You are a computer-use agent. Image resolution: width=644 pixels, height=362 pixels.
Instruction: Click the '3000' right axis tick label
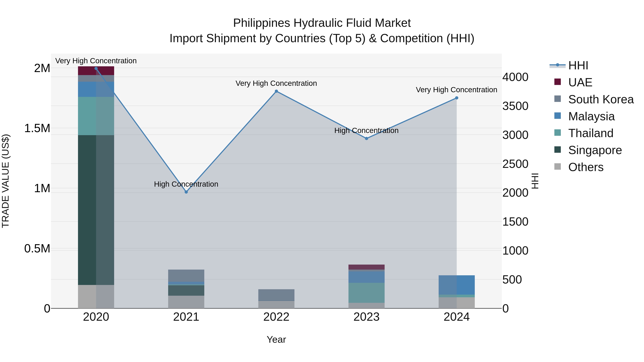[x=516, y=135]
